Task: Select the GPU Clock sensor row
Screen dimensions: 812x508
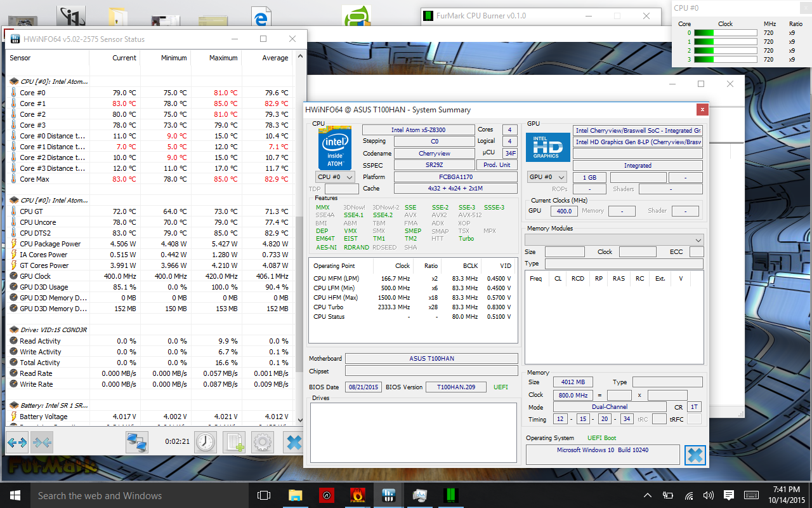Action: click(x=150, y=276)
